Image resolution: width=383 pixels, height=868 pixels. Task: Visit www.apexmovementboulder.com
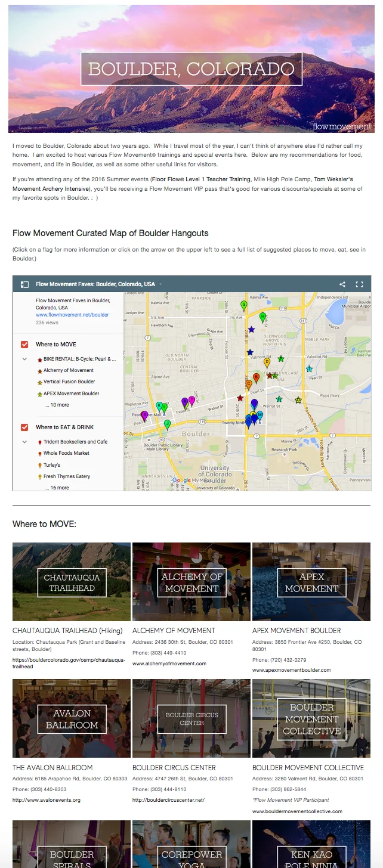pyautogui.click(x=292, y=670)
